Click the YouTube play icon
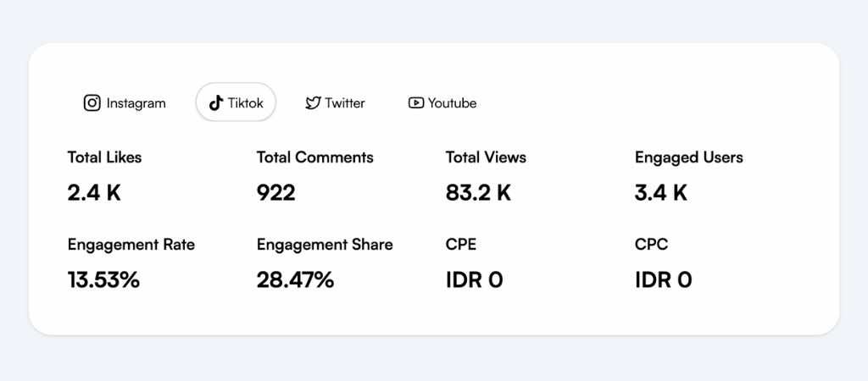This screenshot has height=381, width=868. (416, 102)
